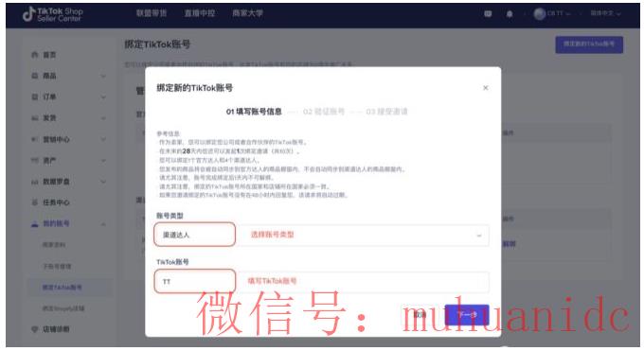Click the 数据罗盘 data compass icon
The image size is (644, 351).
35,182
